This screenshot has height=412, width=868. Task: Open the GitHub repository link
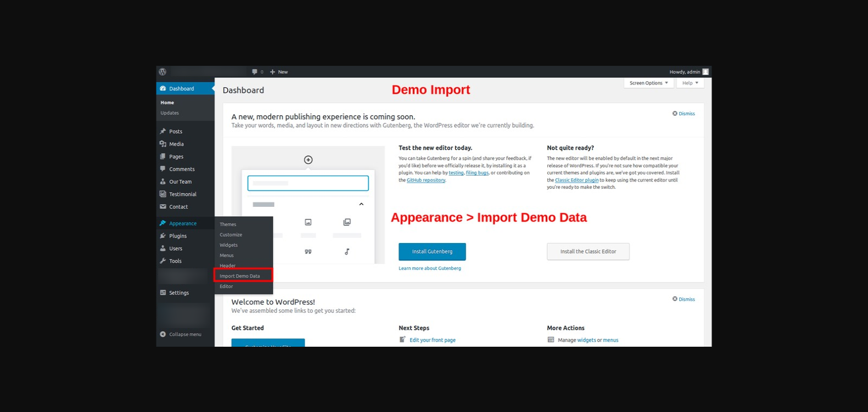click(425, 180)
